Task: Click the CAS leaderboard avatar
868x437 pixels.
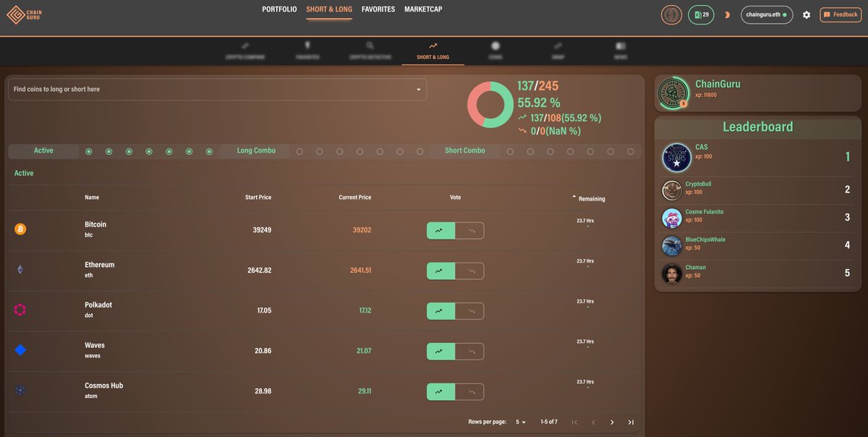Action: [677, 157]
